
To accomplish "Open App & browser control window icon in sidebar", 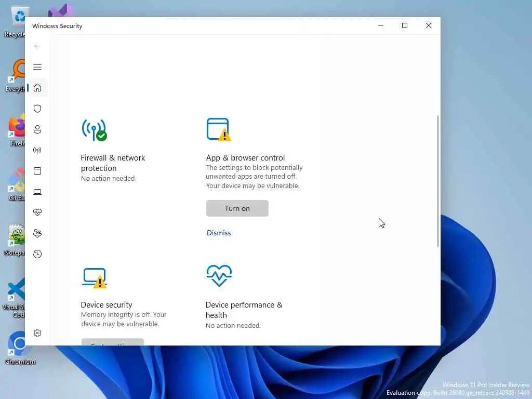I will pyautogui.click(x=37, y=170).
